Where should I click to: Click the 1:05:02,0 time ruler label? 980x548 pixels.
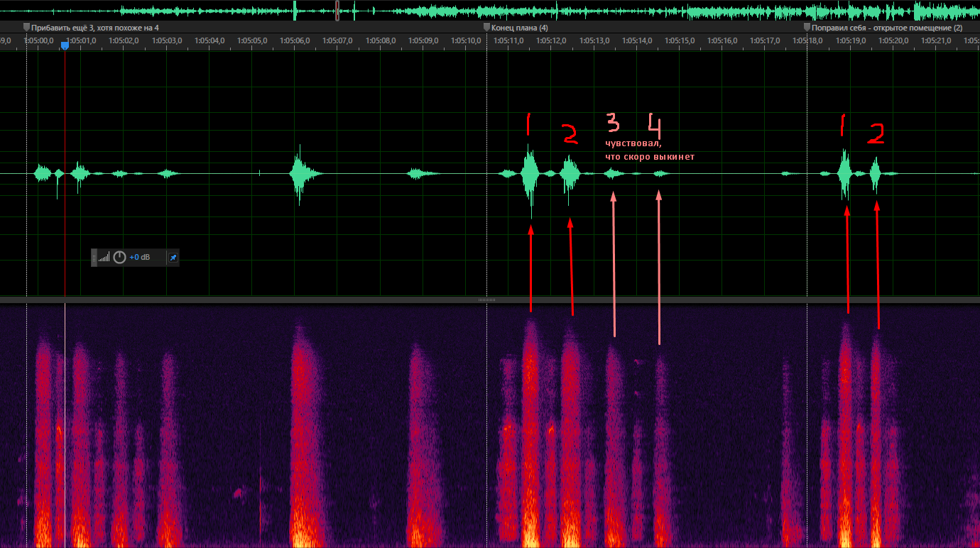(x=124, y=40)
